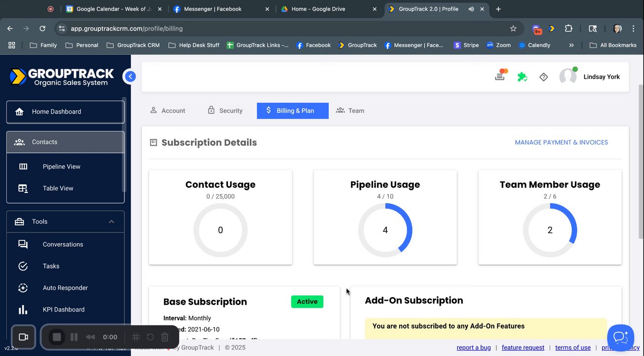Switch to the Team tab
644x356 pixels.
350,111
